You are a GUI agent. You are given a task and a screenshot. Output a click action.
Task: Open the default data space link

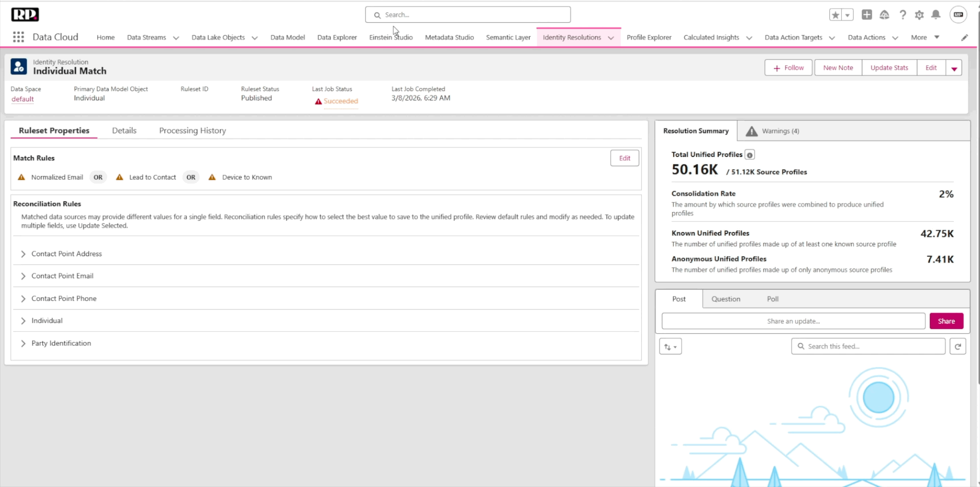(x=23, y=99)
